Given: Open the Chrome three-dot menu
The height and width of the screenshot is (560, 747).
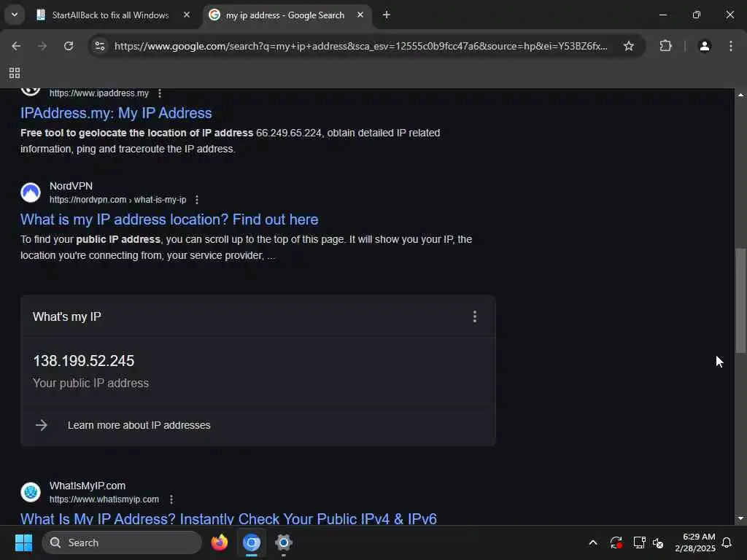Looking at the screenshot, I should 731,46.
